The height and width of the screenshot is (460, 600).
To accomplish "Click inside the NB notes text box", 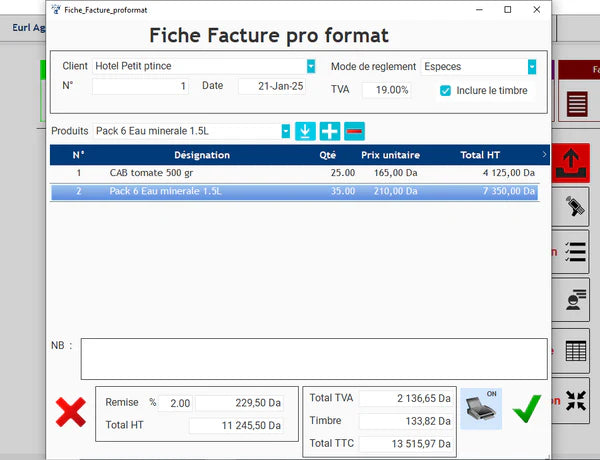I will click(314, 359).
